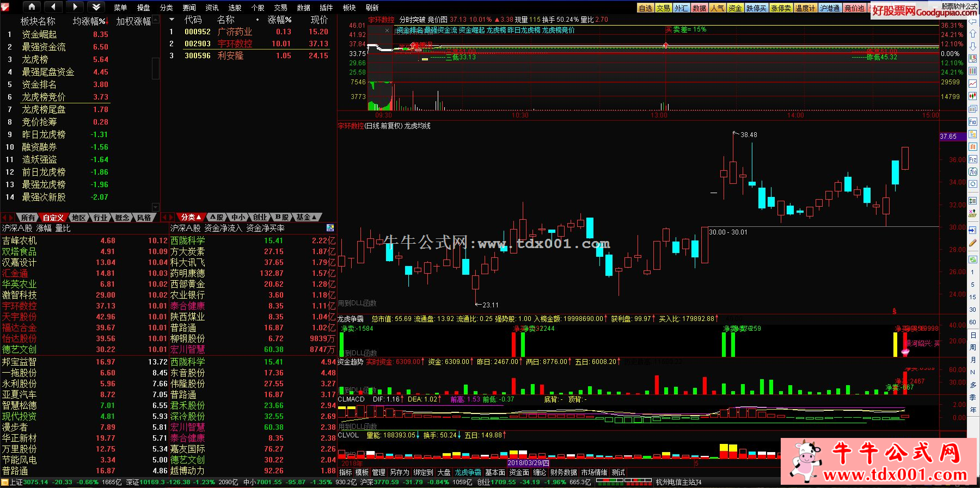Expand the 基金 tab dropdown
The image size is (980, 488).
(306, 217)
